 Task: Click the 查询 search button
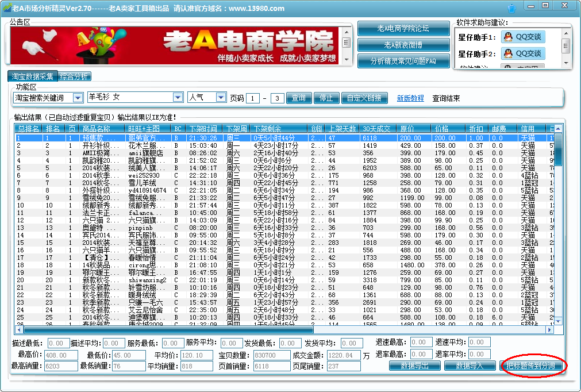coord(299,98)
